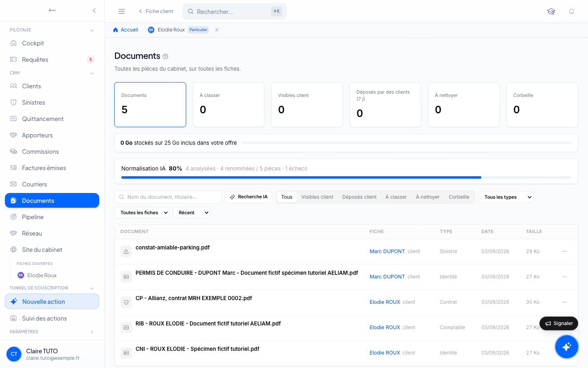Open actions menu for constat-amiable-parking.pdf
The width and height of the screenshot is (588, 368).
point(565,251)
